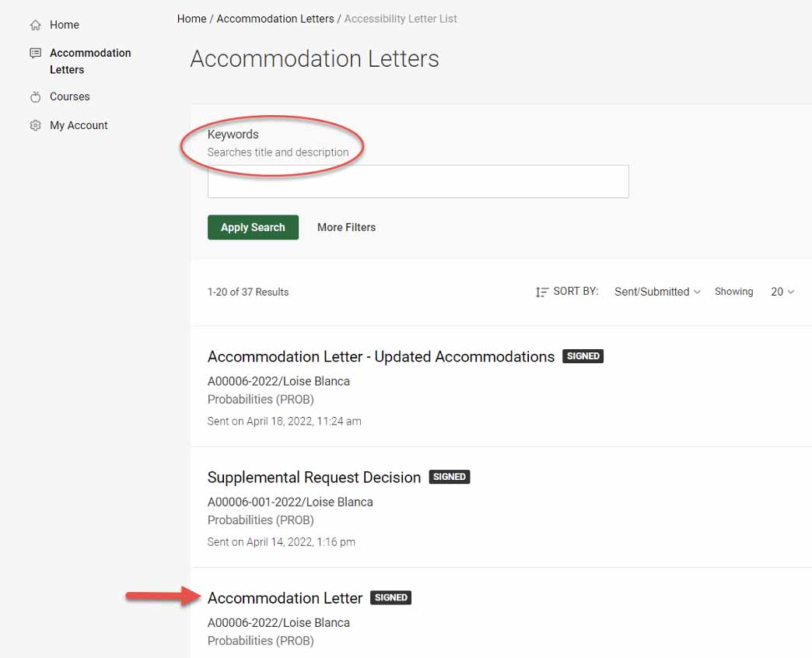Click SIGNED badge on Supplemental Request Decision
The height and width of the screenshot is (658, 812).
[x=449, y=477]
